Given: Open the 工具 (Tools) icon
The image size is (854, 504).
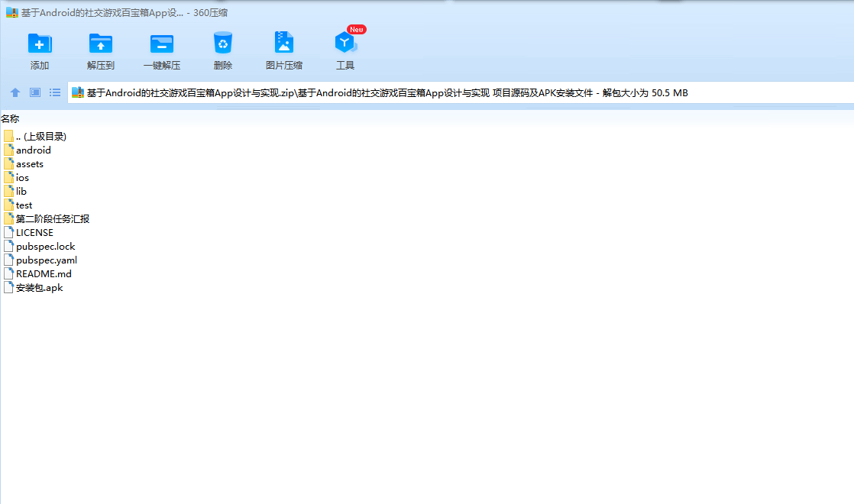Looking at the screenshot, I should click(345, 43).
